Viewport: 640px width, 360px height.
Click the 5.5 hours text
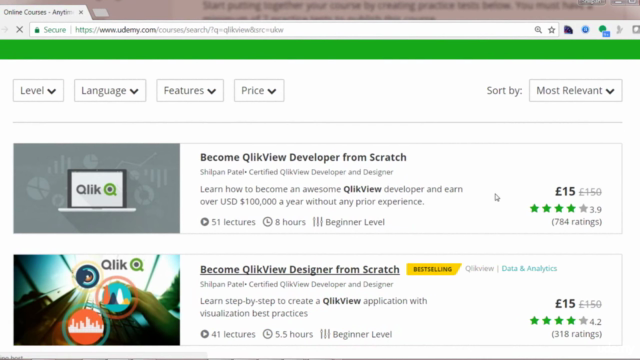tap(293, 334)
